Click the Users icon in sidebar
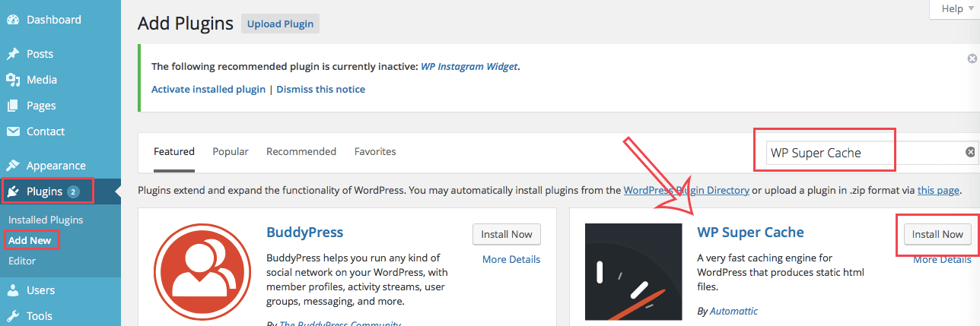This screenshot has width=980, height=326. tap(13, 290)
